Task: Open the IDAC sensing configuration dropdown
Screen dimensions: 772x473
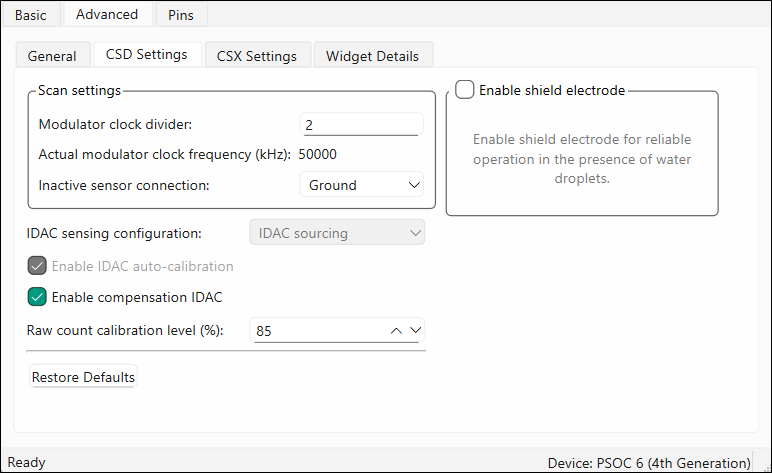Action: (337, 234)
